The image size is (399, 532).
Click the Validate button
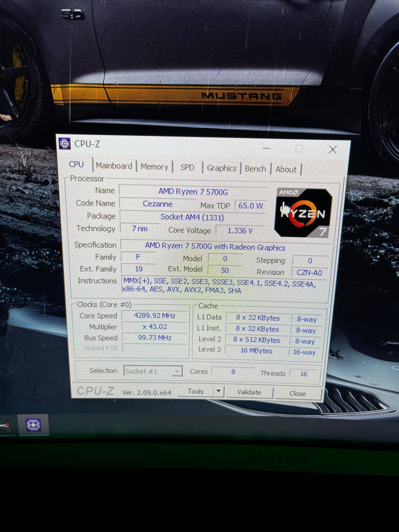tap(249, 392)
